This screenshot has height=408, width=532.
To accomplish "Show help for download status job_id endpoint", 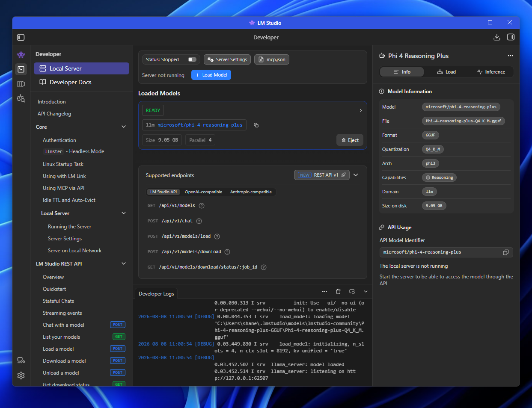I will (x=264, y=267).
